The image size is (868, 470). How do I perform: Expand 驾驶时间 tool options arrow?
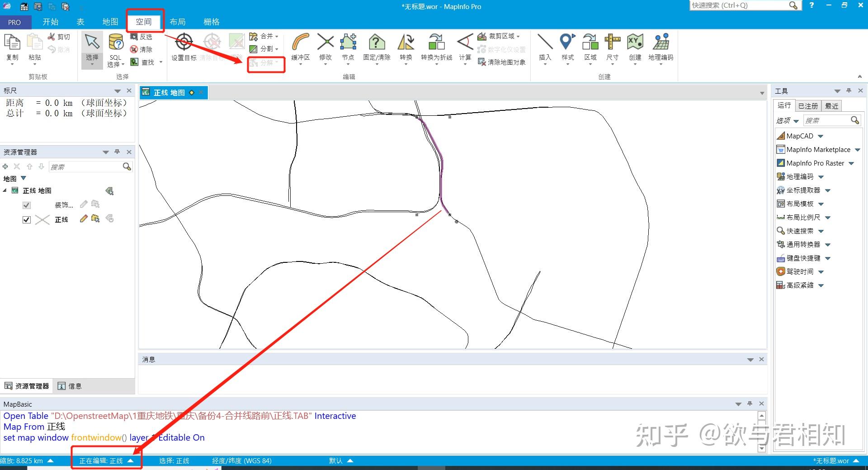[x=821, y=272]
